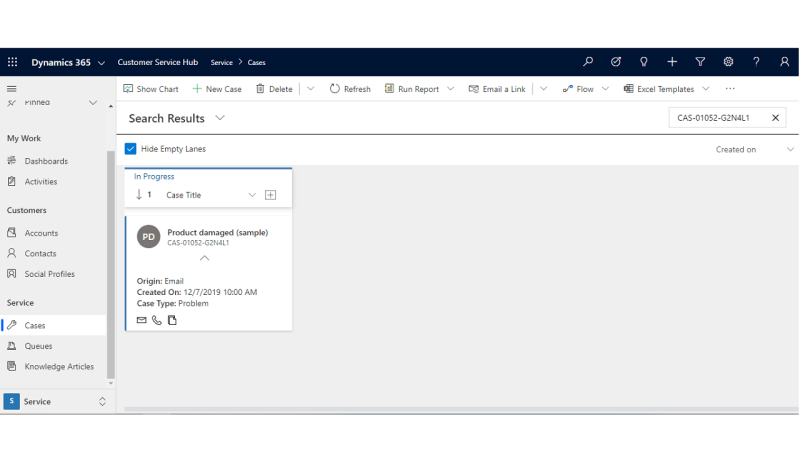Click the Show Chart button

[150, 89]
